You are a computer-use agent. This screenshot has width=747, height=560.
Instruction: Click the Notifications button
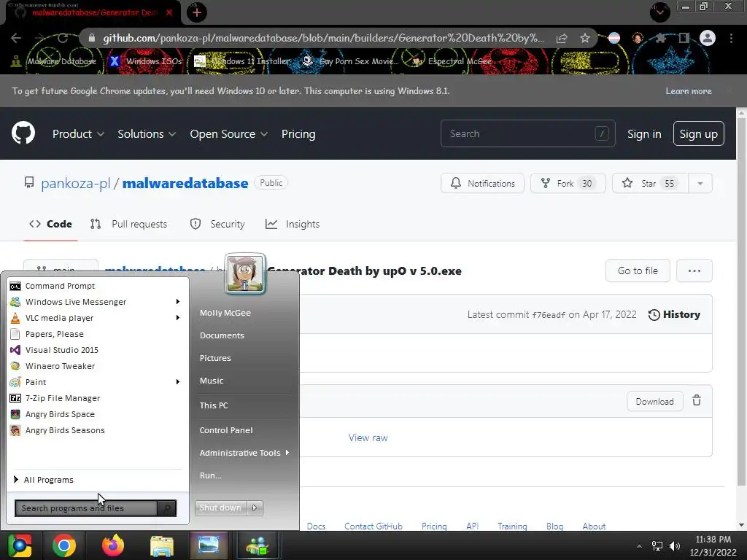click(483, 183)
